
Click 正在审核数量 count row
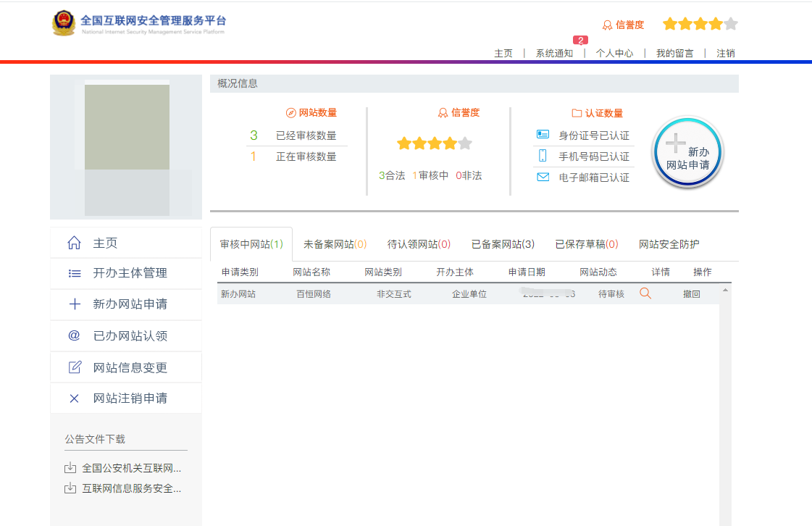[x=297, y=156]
